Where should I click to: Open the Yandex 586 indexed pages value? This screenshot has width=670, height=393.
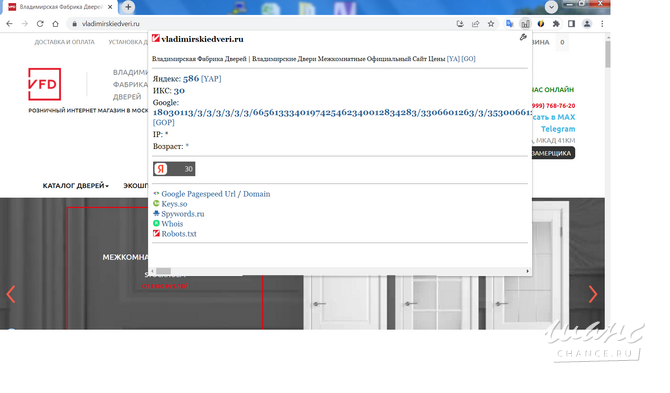(x=191, y=79)
